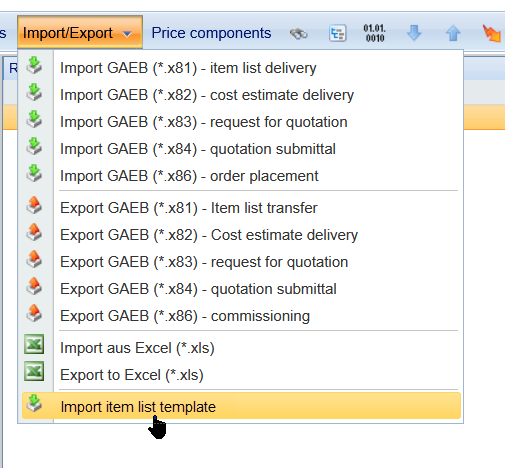Click the tree structure icon in toolbar
Image resolution: width=505 pixels, height=468 pixels.
[x=338, y=33]
